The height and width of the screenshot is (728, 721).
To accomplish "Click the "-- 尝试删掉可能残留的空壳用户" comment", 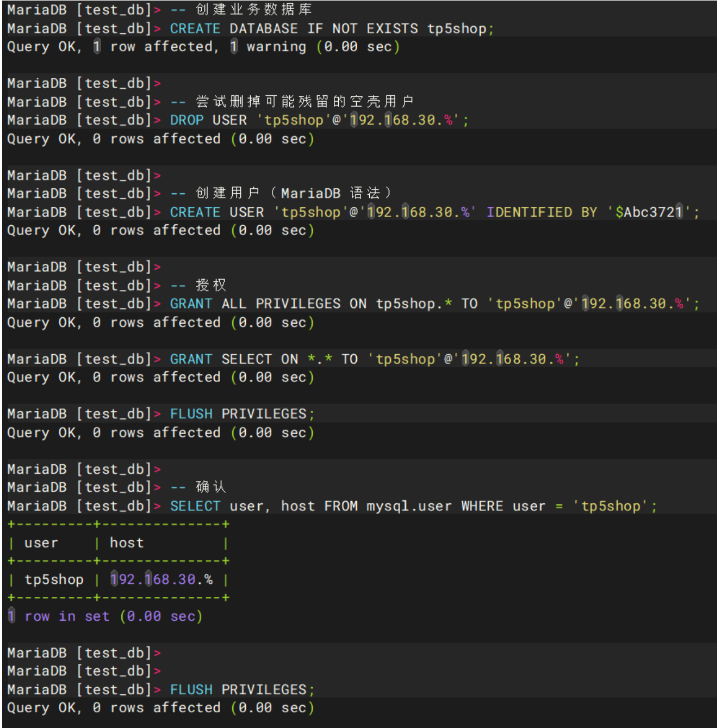I will (292, 102).
